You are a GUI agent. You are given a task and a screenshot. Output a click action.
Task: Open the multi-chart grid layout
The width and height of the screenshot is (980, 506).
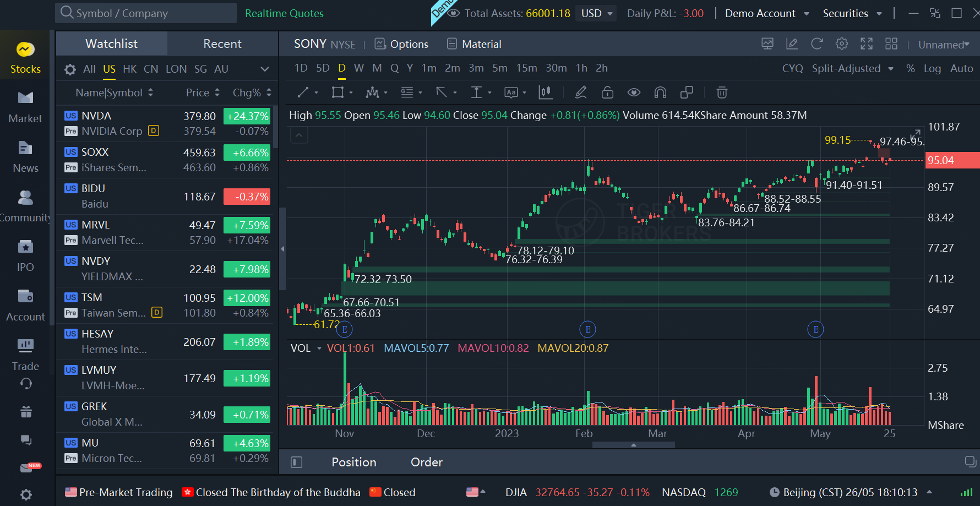[891, 44]
